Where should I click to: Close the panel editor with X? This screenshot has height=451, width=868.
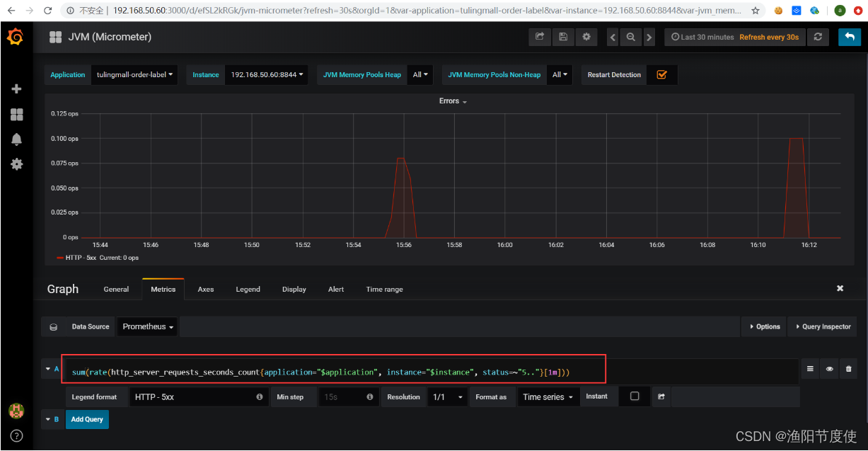[x=840, y=289]
